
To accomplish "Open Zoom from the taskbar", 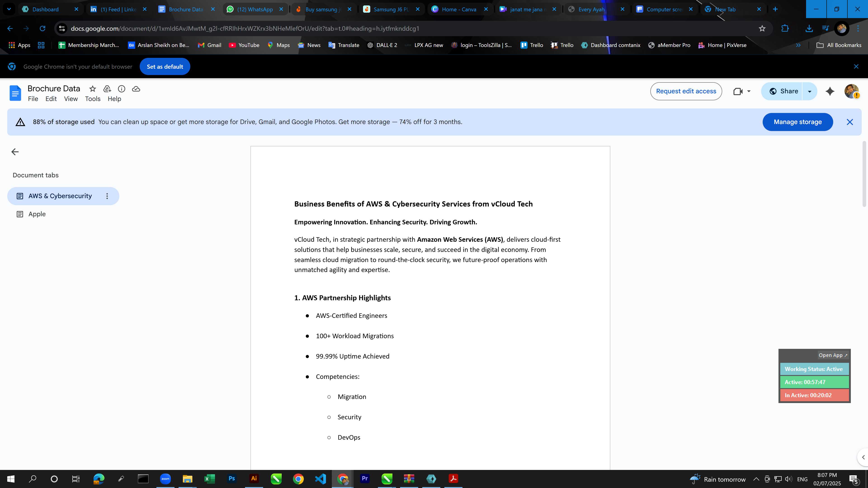I will (165, 479).
